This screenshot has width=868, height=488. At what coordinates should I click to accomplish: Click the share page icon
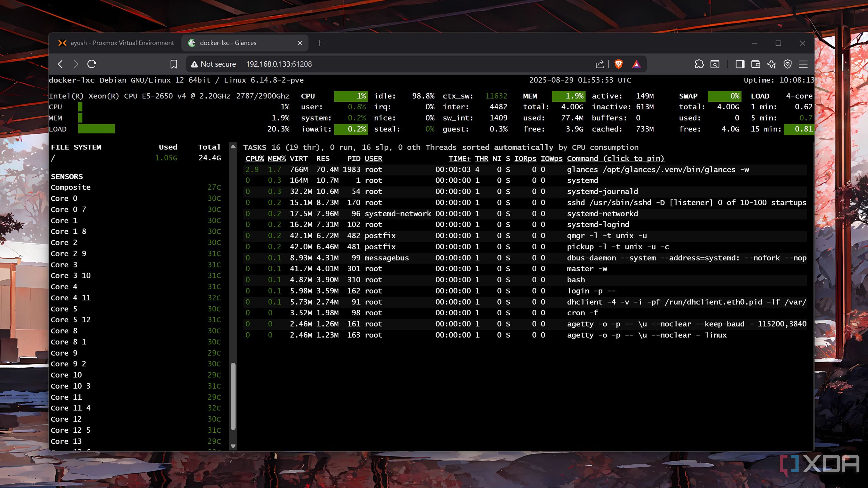[x=600, y=64]
